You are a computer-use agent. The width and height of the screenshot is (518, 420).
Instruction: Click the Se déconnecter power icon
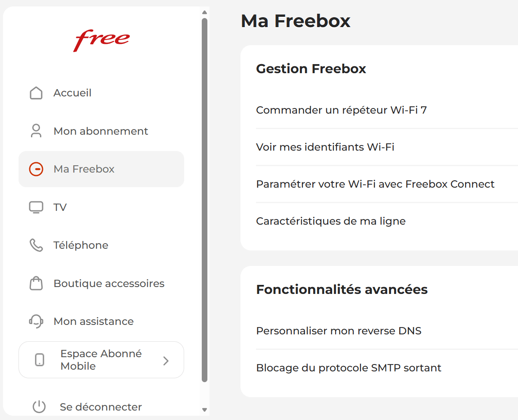tap(39, 407)
